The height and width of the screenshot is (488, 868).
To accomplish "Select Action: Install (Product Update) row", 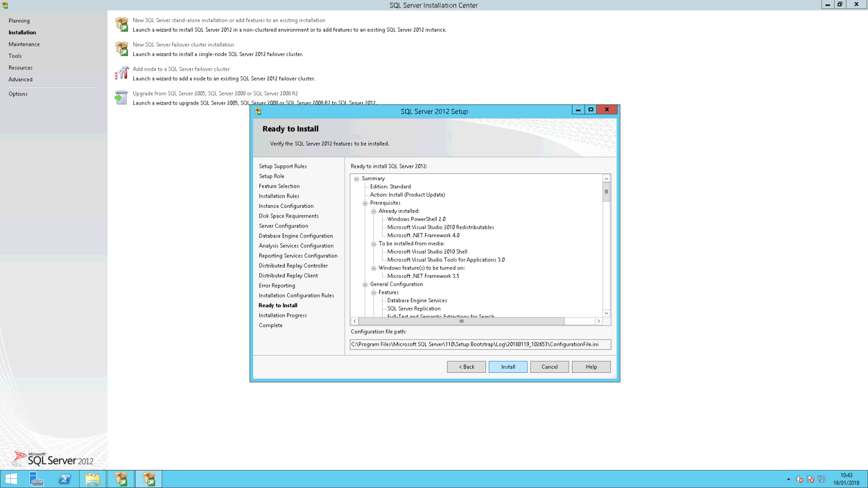I will (x=407, y=195).
